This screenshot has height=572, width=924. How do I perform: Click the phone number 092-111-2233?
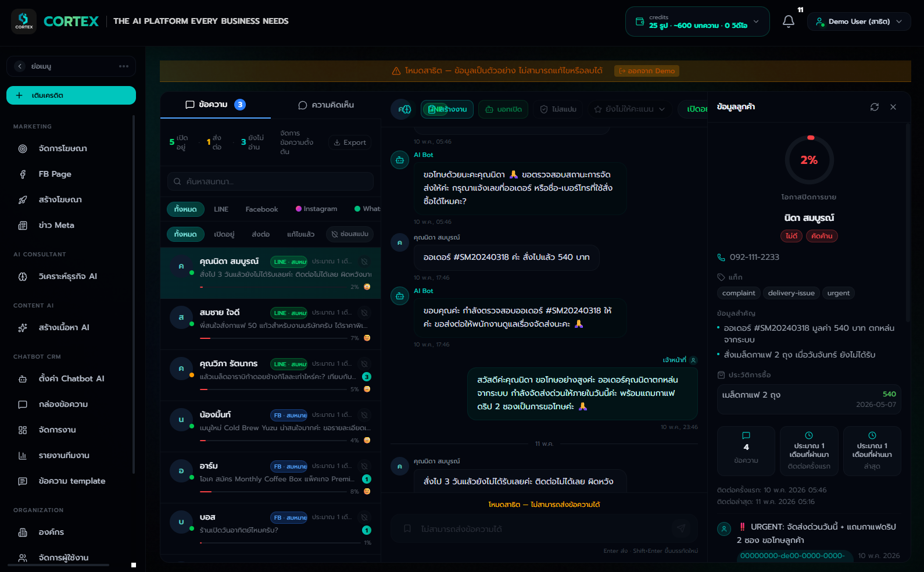tap(754, 258)
